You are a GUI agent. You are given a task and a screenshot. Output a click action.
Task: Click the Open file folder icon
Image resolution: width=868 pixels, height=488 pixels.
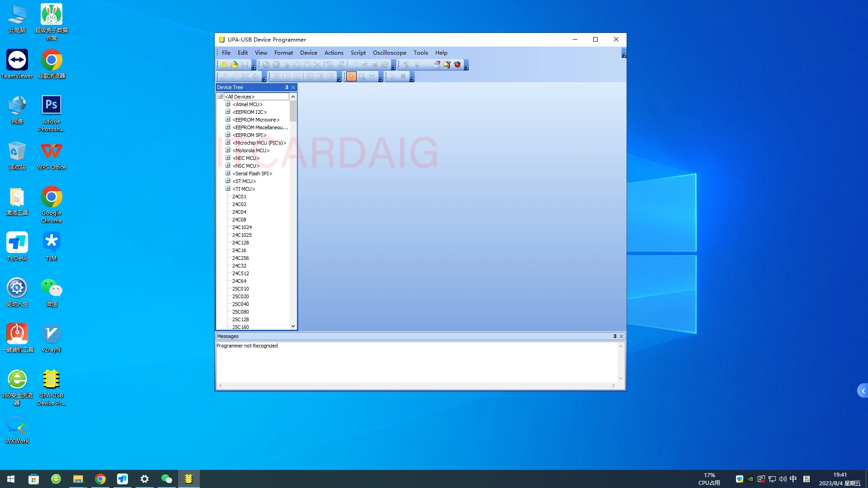coord(235,65)
